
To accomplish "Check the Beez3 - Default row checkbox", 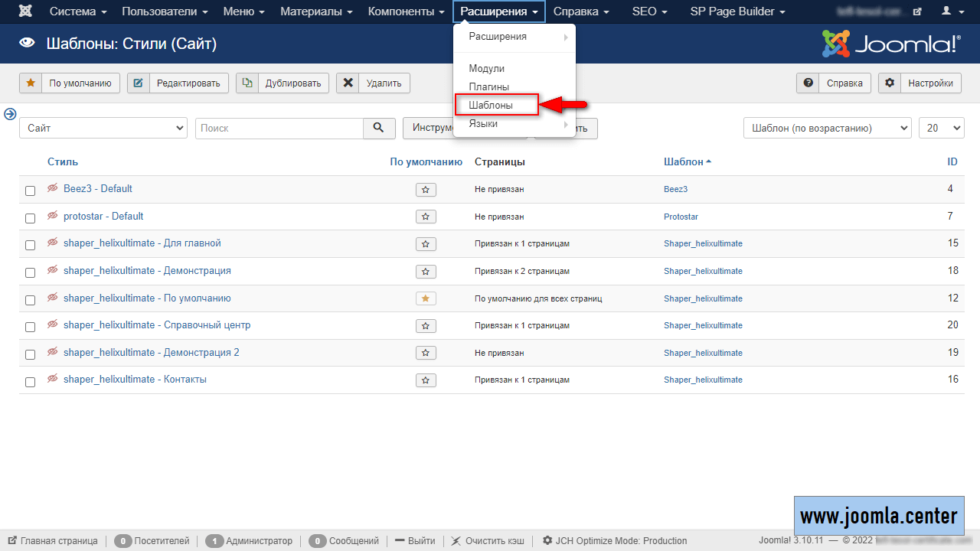I will (x=30, y=191).
